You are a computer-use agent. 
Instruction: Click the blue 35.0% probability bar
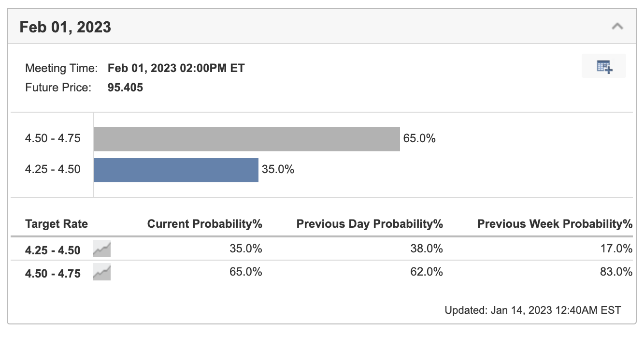click(176, 170)
